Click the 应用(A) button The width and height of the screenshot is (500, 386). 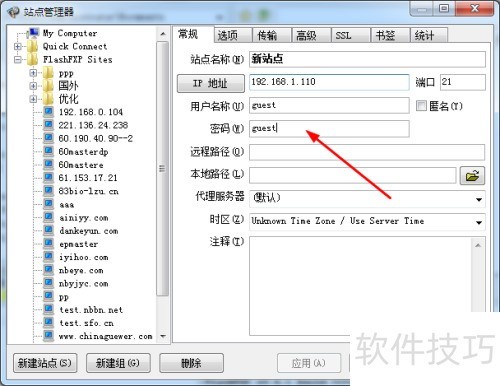coord(309,363)
